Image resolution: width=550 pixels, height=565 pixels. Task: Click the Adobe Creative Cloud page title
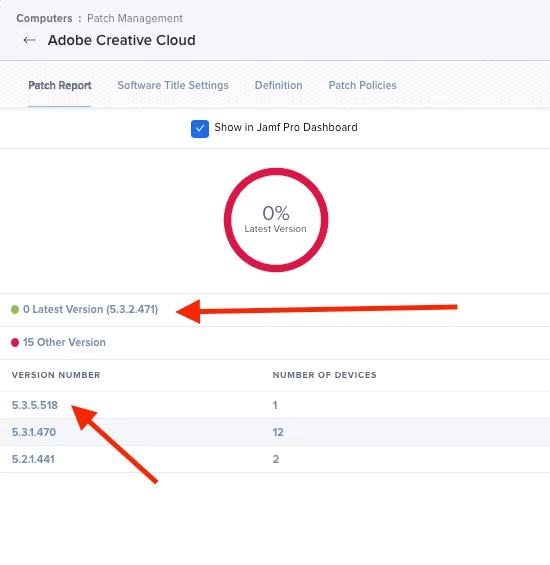tap(121, 40)
